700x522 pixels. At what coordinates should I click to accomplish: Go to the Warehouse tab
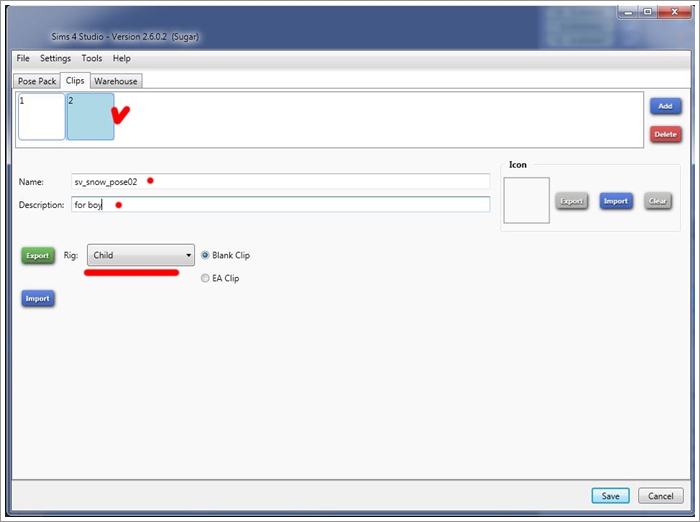[116, 81]
